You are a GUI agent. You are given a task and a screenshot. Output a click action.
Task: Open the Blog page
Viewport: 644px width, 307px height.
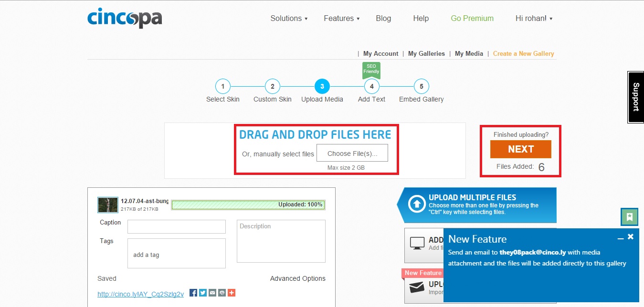383,19
